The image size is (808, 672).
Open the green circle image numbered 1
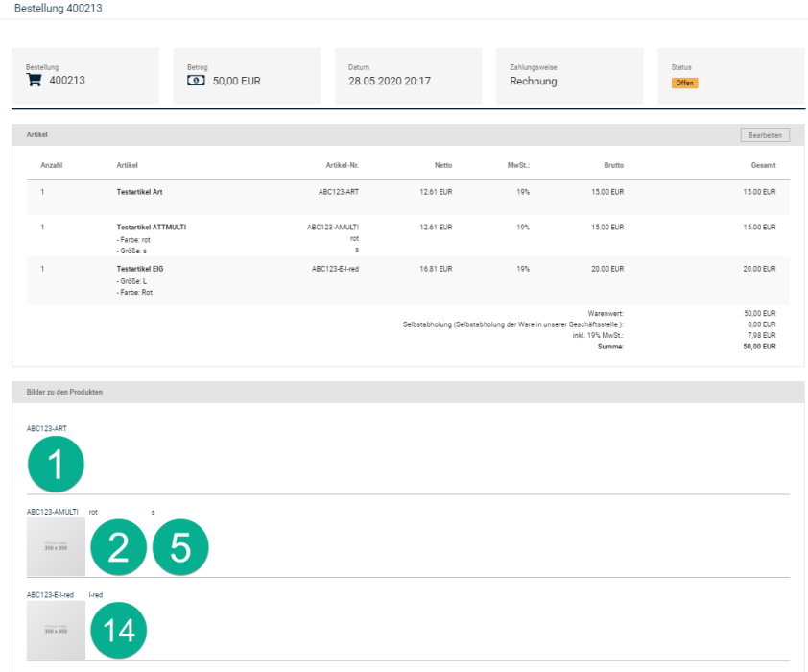(56, 464)
